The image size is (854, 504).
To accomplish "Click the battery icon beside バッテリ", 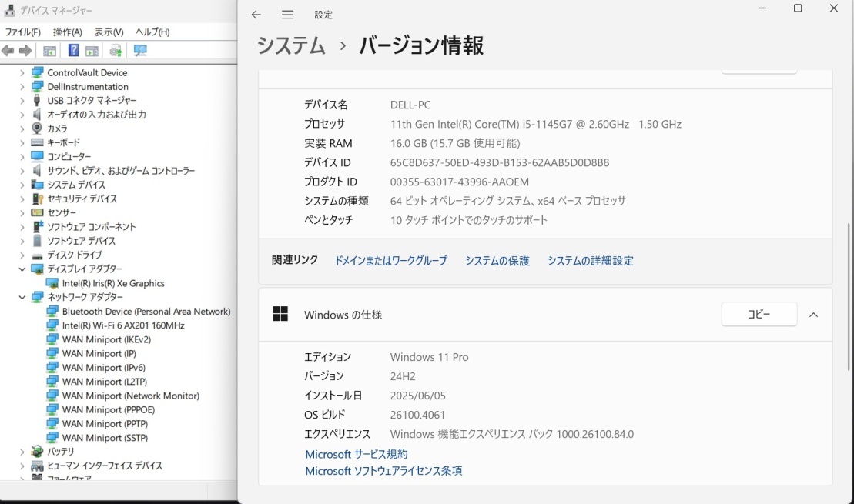I will (x=37, y=451).
